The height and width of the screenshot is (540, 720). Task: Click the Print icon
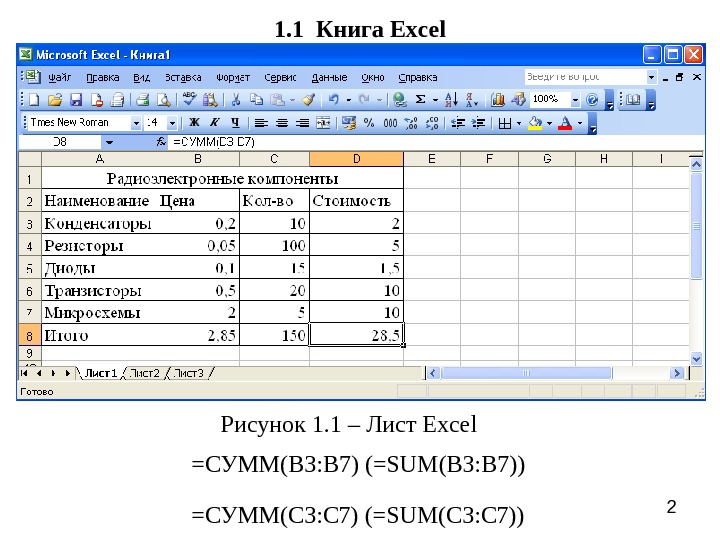coord(142,100)
